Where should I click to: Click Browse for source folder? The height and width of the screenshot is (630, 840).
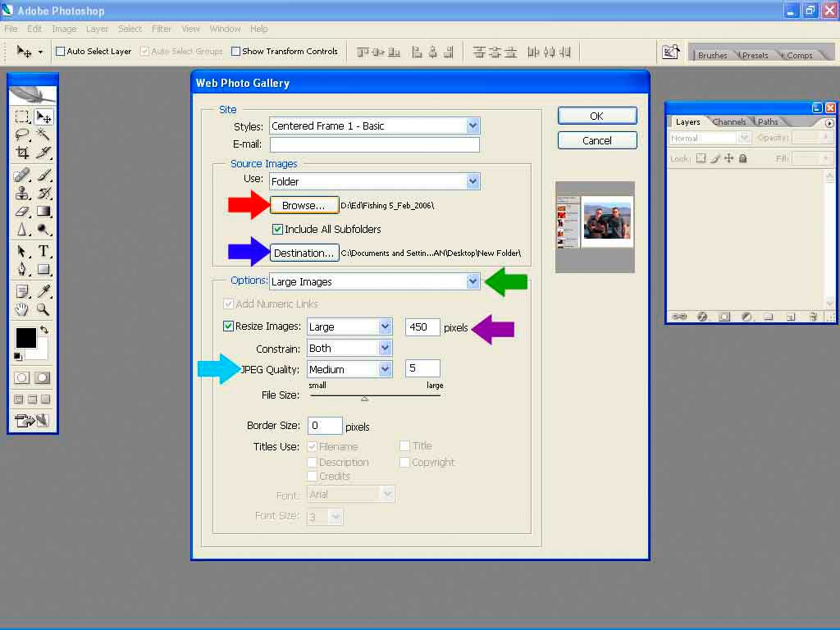[x=304, y=205]
